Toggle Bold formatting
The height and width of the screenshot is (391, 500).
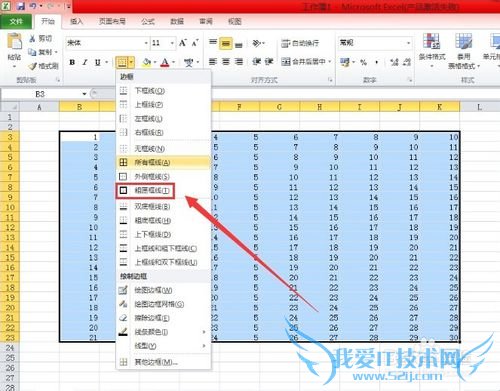(x=72, y=62)
